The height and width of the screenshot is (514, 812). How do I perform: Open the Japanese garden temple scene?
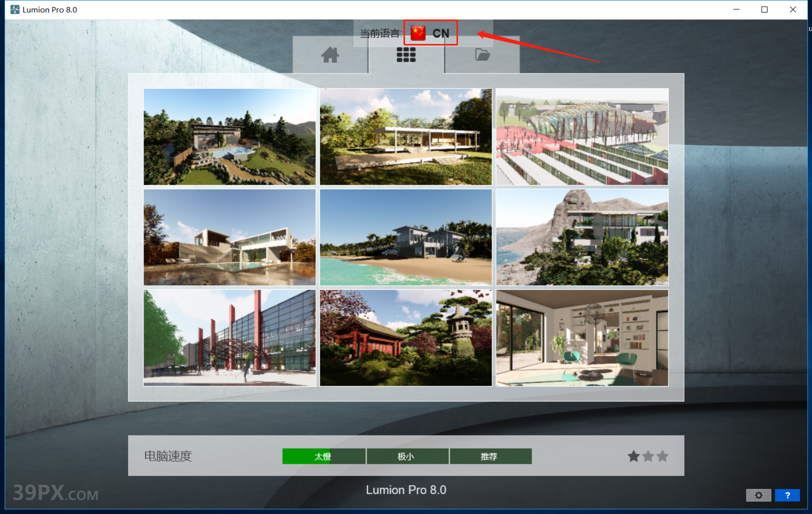point(405,338)
